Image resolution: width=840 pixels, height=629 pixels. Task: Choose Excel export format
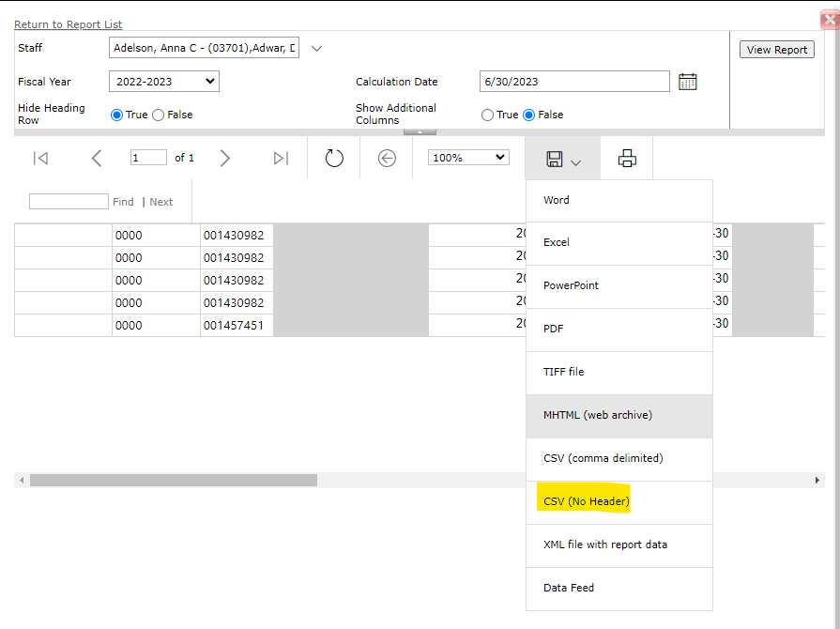point(557,242)
